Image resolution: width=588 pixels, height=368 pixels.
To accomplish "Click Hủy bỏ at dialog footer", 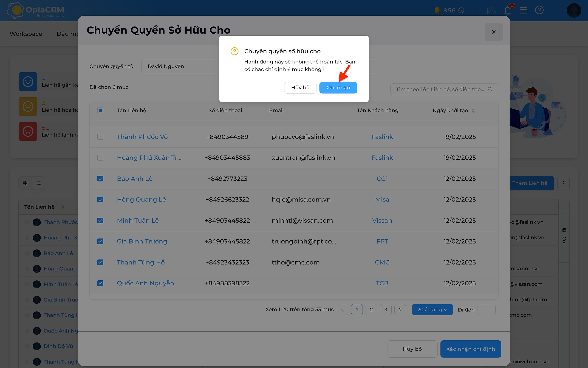I will point(412,349).
